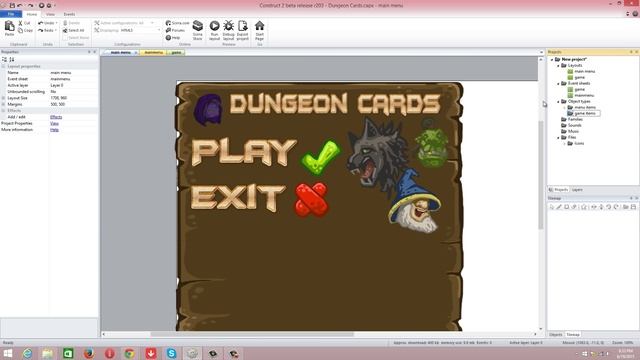Select the game items folder in Projects
This screenshot has width=640, height=360.
point(585,113)
